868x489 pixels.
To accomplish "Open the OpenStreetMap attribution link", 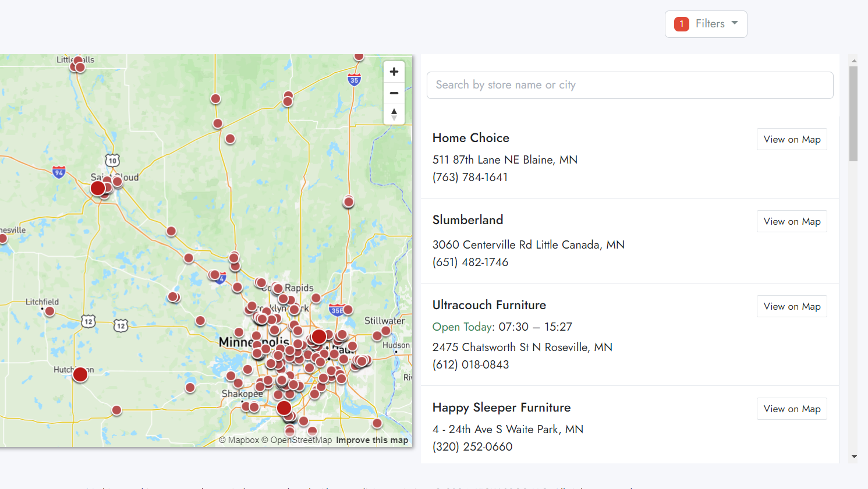I will (297, 440).
